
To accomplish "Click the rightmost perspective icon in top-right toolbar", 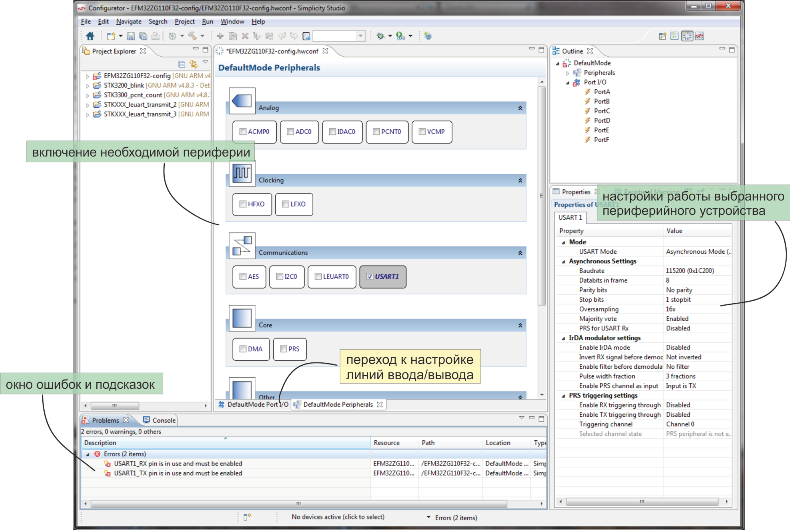I will 699,36.
